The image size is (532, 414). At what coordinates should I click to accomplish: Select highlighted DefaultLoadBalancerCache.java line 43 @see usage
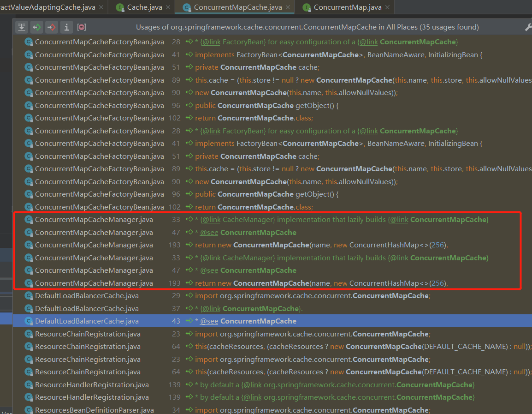272,321
